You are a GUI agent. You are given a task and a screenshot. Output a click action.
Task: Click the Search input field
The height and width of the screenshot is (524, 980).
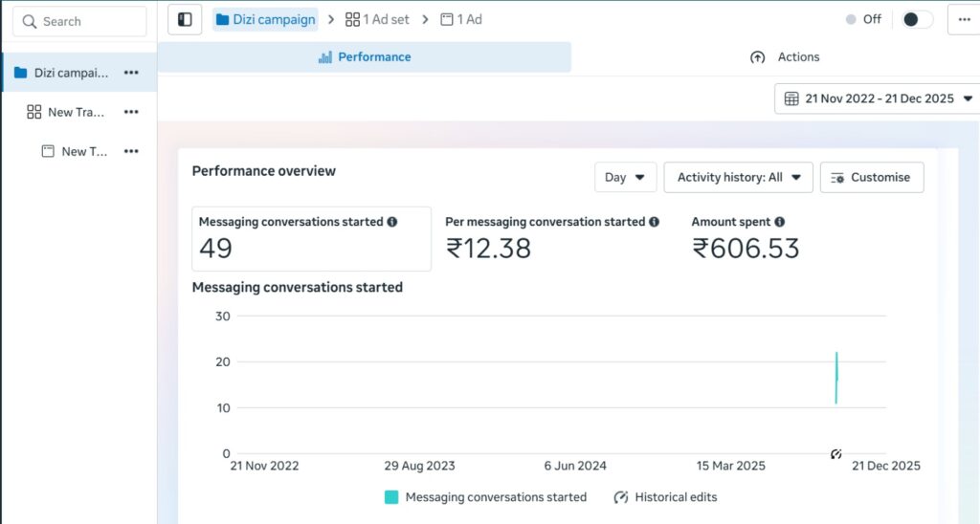(x=79, y=21)
